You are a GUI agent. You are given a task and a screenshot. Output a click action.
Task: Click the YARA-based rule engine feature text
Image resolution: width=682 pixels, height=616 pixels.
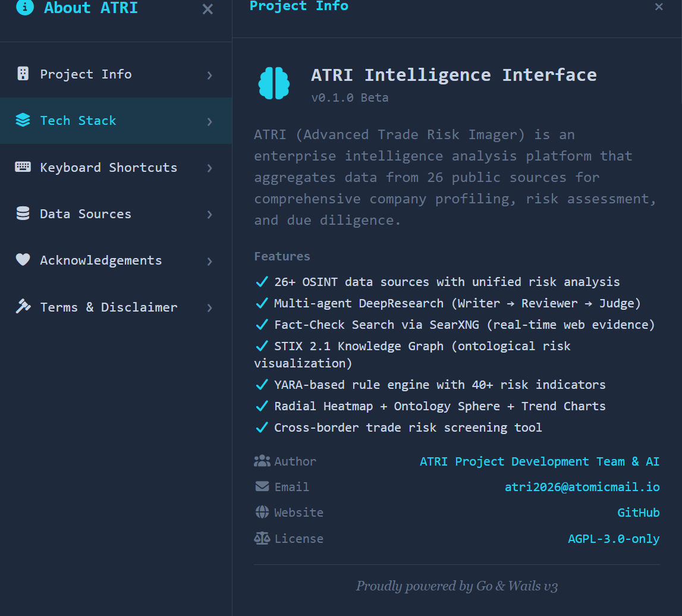click(440, 385)
